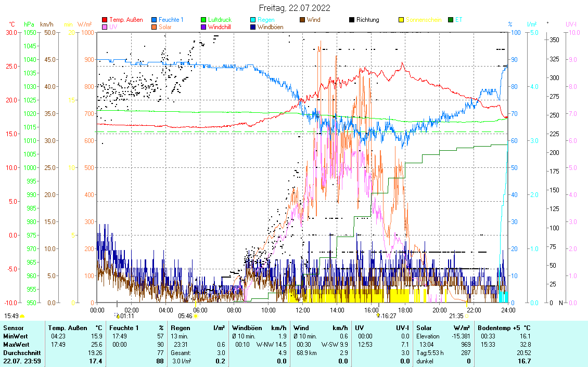Click the red Temp. Außen legend swatch
The width and height of the screenshot is (588, 367).
click(105, 20)
